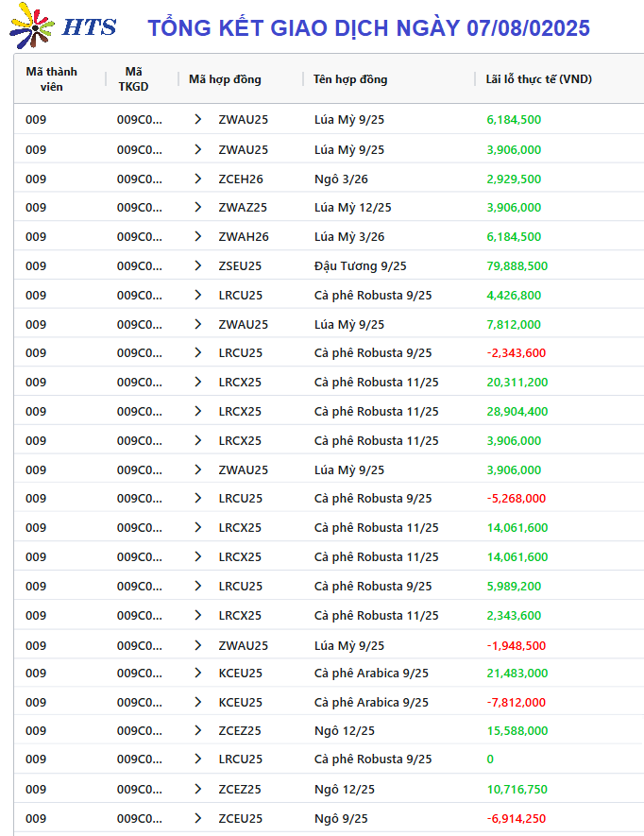Click the 21,483,000 profit value

(517, 674)
